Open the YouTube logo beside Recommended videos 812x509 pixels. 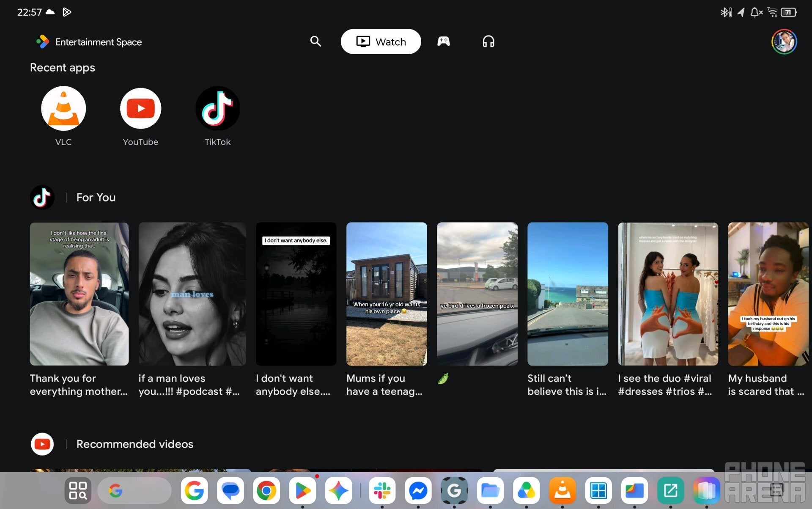pos(42,444)
